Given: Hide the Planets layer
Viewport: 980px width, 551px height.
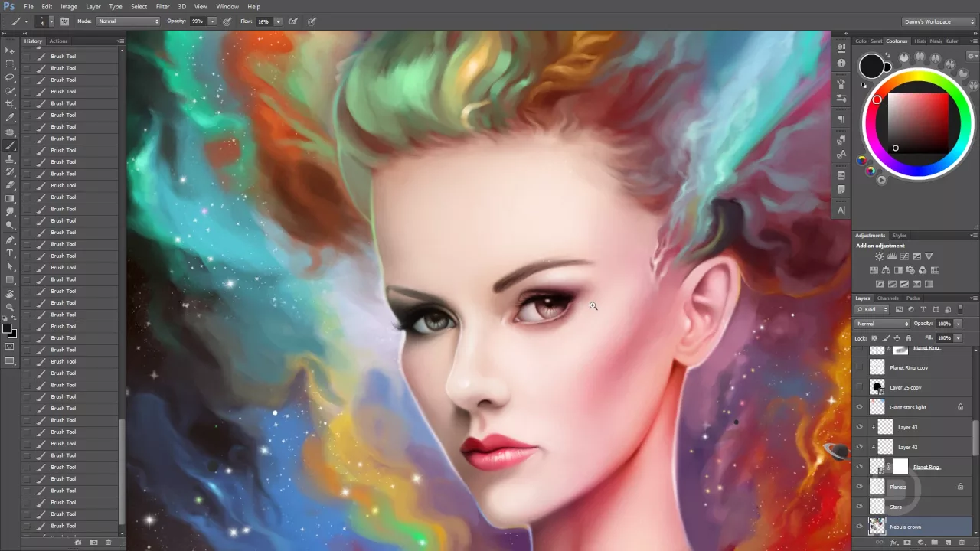Looking at the screenshot, I should (859, 487).
